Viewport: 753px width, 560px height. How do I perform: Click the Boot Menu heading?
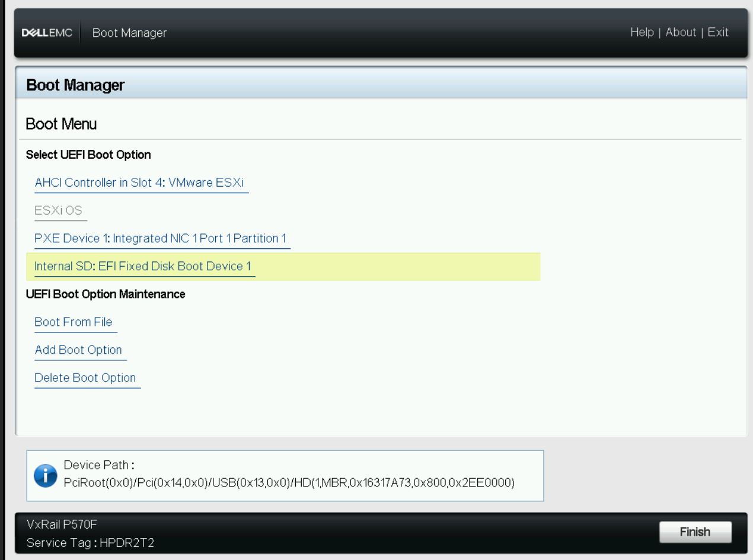61,124
